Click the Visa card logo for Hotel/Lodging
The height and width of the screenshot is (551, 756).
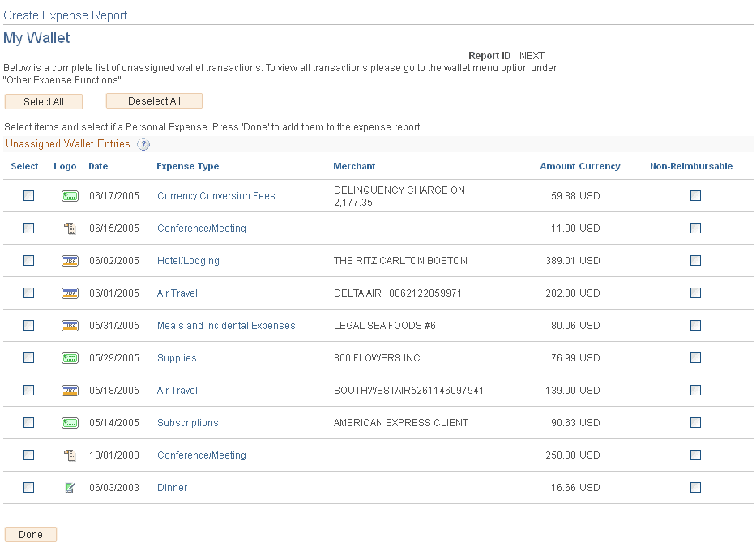[x=70, y=260]
